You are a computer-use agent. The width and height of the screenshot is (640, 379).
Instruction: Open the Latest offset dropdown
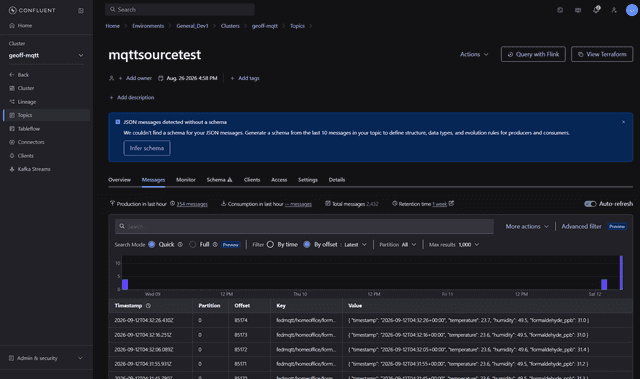(356, 245)
